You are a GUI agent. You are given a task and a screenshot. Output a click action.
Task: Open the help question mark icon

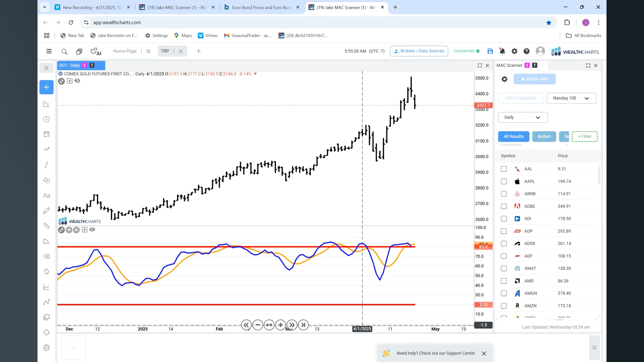click(x=527, y=51)
